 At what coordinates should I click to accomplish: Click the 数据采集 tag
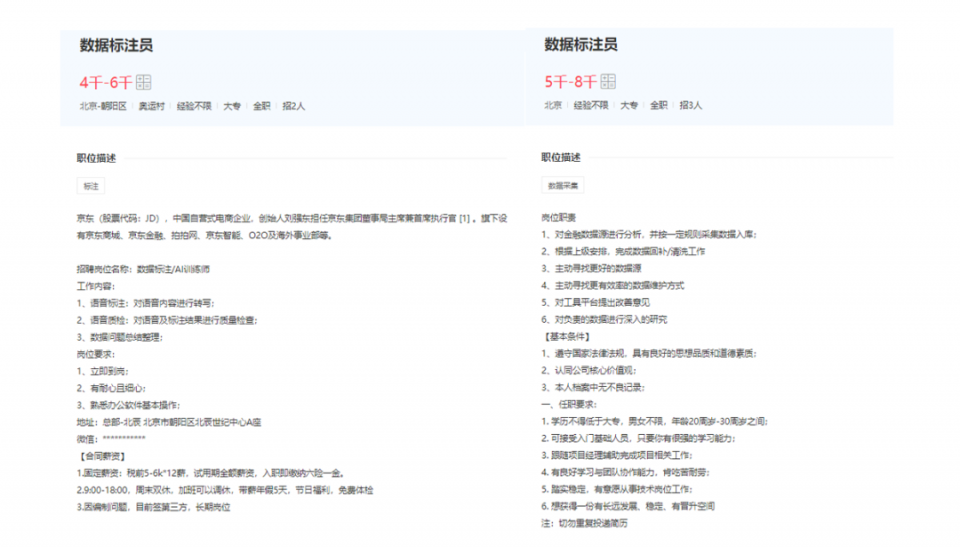(563, 186)
